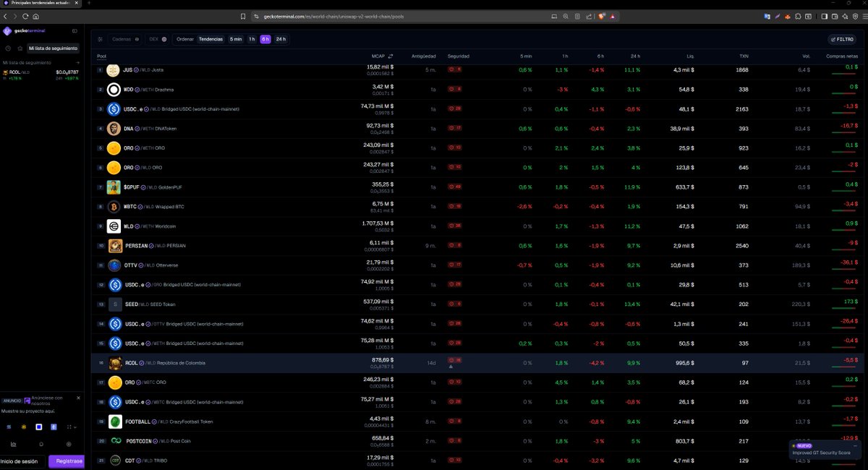
Task: Click the Brave Rewards triangle icon
Action: [613, 16]
